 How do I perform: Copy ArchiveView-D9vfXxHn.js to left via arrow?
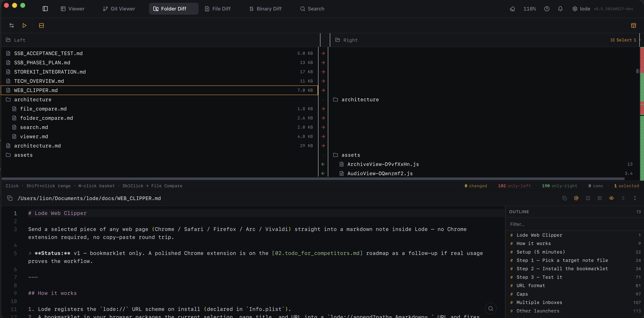click(x=323, y=164)
